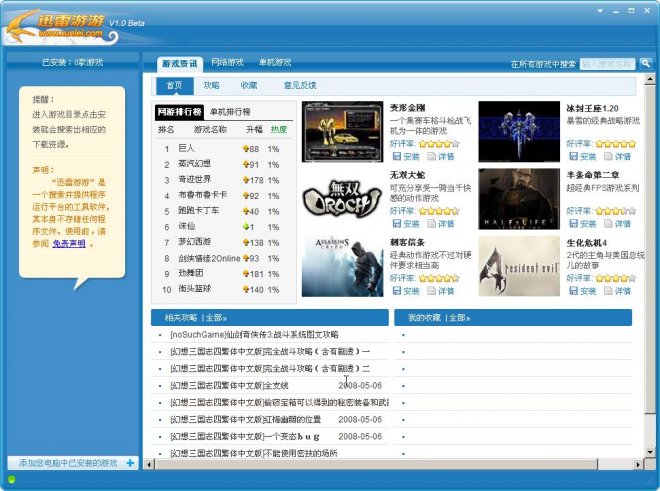Click the game name search input field
The image size is (660, 491).
[607, 64]
